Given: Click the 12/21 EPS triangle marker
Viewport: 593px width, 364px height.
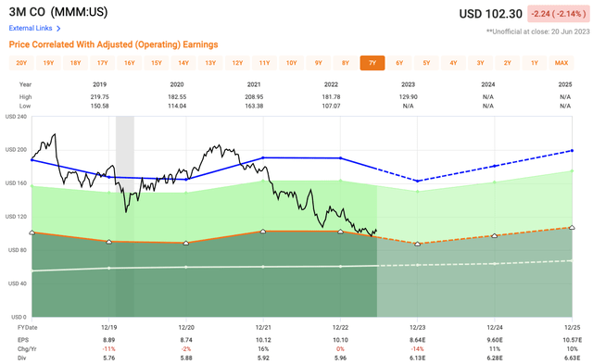Looking at the screenshot, I should point(263,231).
